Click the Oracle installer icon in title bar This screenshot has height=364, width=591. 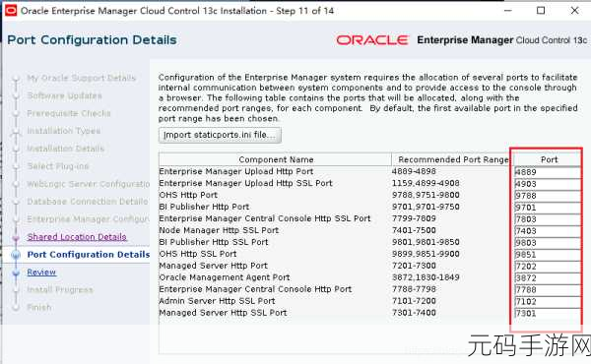pos(11,11)
